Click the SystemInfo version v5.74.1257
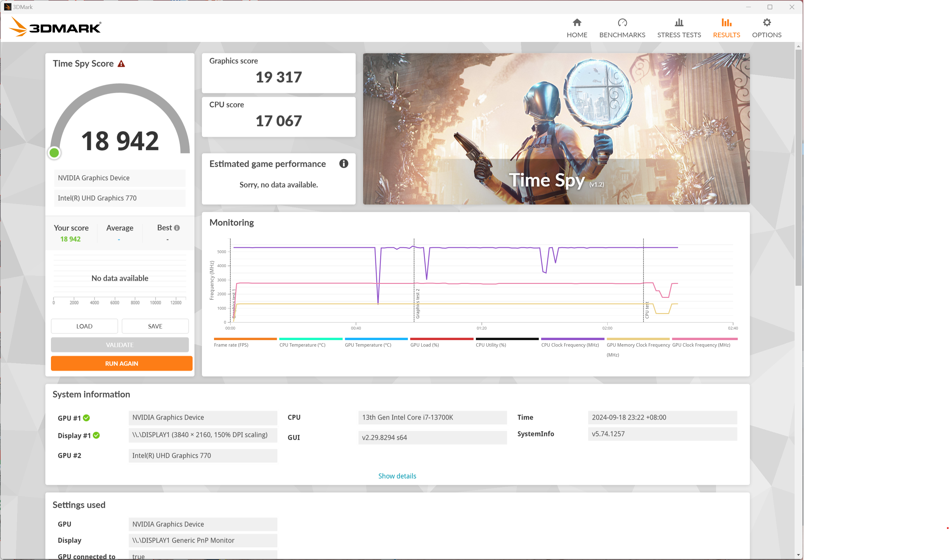This screenshot has height=560, width=949. (x=662, y=434)
